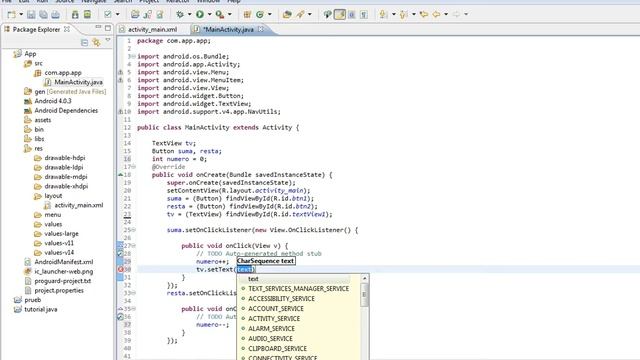This screenshot has height=360, width=640.
Task: Click the New Java Class icon
Action: pos(260,15)
